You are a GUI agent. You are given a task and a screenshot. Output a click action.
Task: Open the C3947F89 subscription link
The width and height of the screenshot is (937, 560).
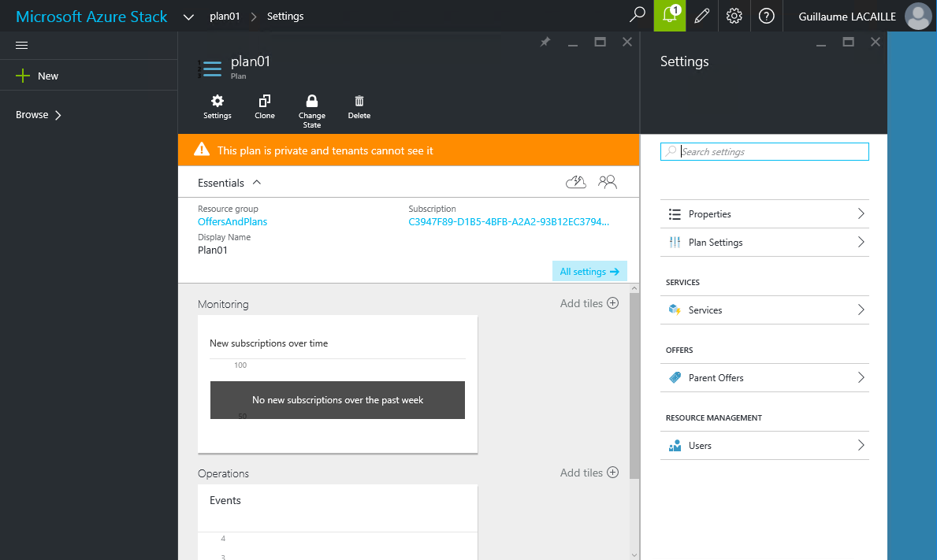(x=508, y=221)
